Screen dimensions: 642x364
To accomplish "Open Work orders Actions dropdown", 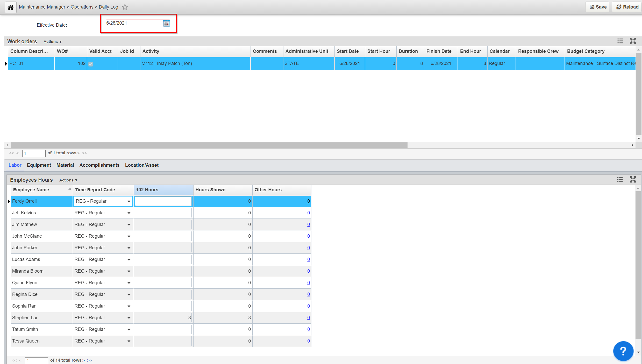I will click(x=53, y=42).
